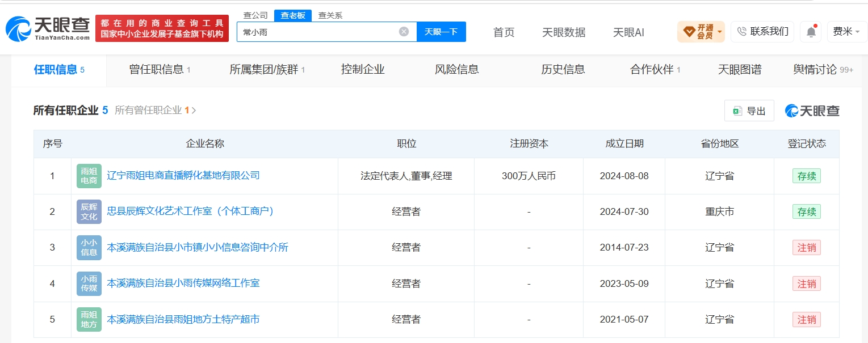Click the 开通会员 diamond badge
This screenshot has width=868, height=343.
click(x=701, y=32)
